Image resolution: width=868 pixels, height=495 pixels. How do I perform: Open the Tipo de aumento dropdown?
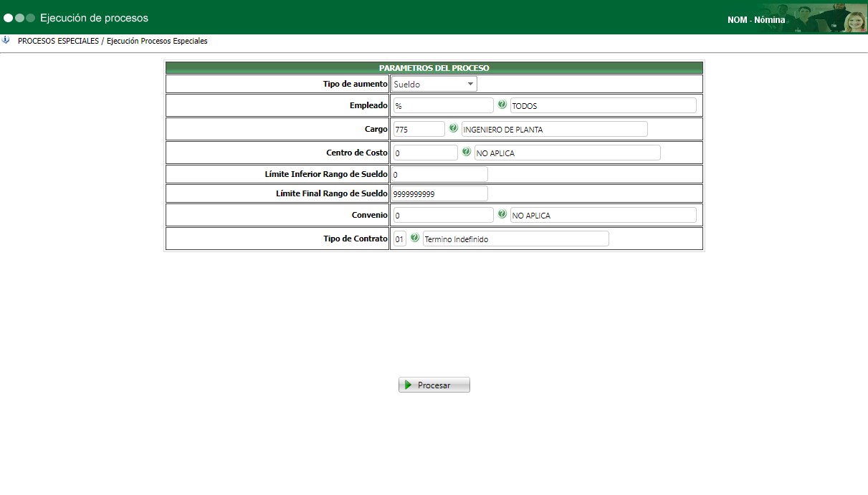coord(434,84)
